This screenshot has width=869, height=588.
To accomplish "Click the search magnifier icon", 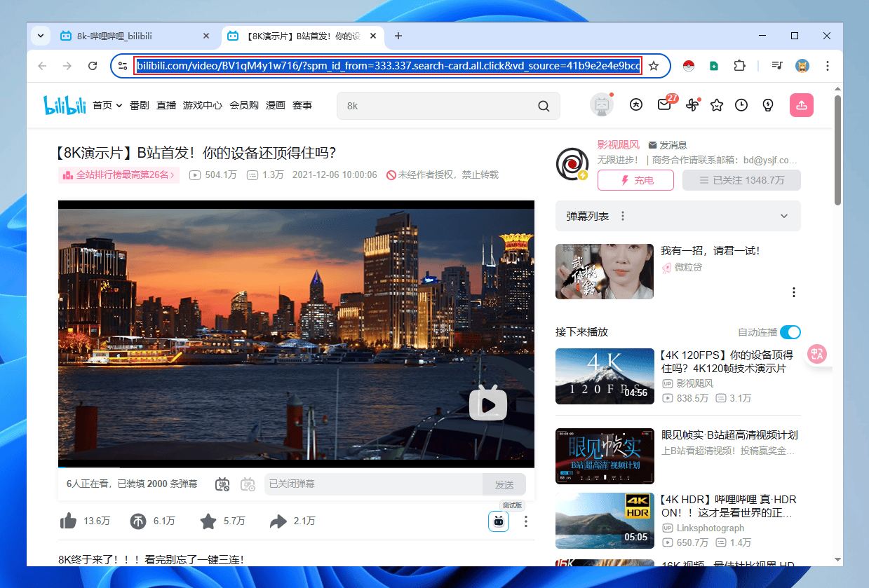I will (544, 106).
